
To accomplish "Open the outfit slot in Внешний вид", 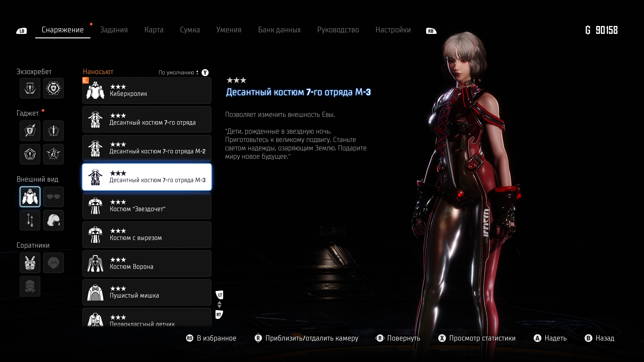I will [x=30, y=197].
